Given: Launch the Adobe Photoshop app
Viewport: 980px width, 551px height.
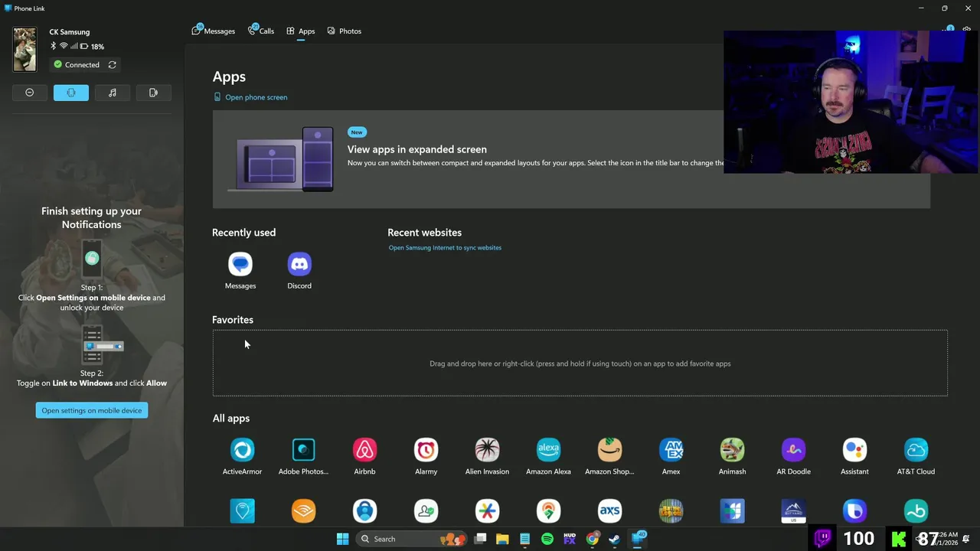Looking at the screenshot, I should tap(303, 456).
